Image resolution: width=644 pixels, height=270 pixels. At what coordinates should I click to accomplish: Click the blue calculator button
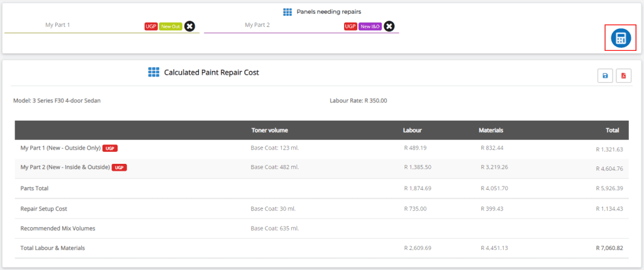click(x=620, y=38)
